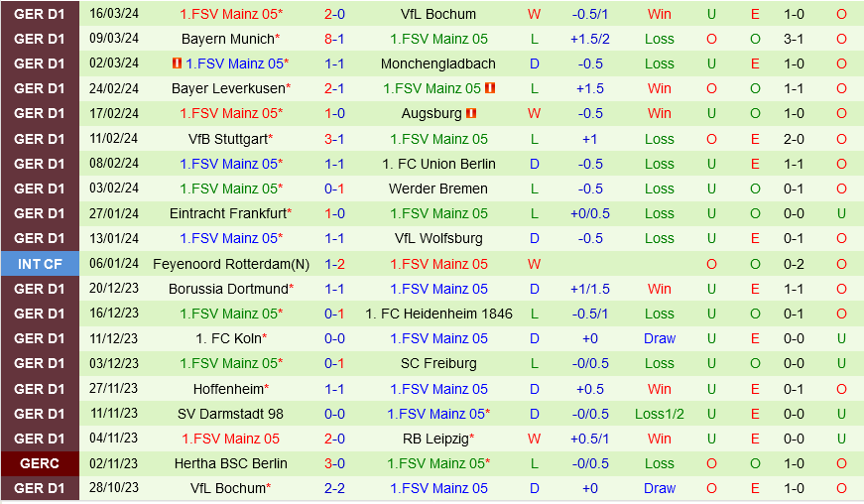Click the 8-1 match score
This screenshot has height=504, width=864.
point(334,39)
